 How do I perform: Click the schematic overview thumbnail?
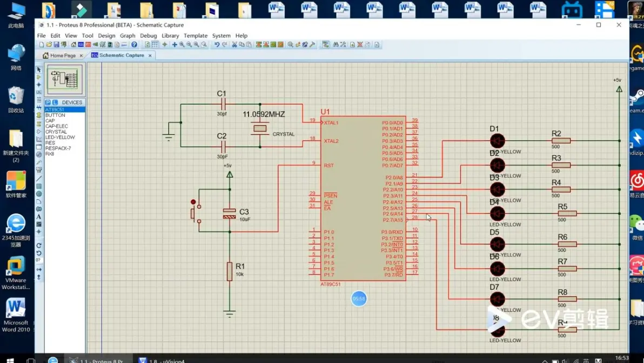65,80
